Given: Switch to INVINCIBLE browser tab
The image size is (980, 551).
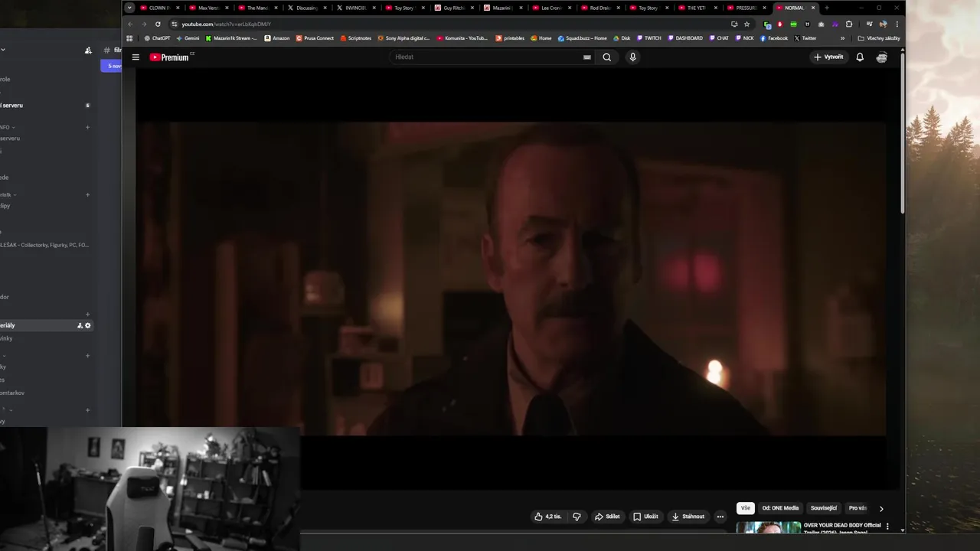Looking at the screenshot, I should pos(355,8).
